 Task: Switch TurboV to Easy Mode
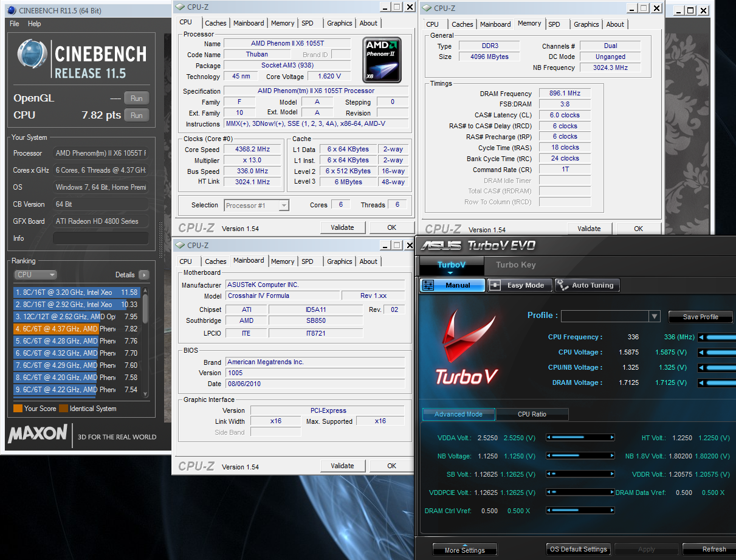pos(520,285)
